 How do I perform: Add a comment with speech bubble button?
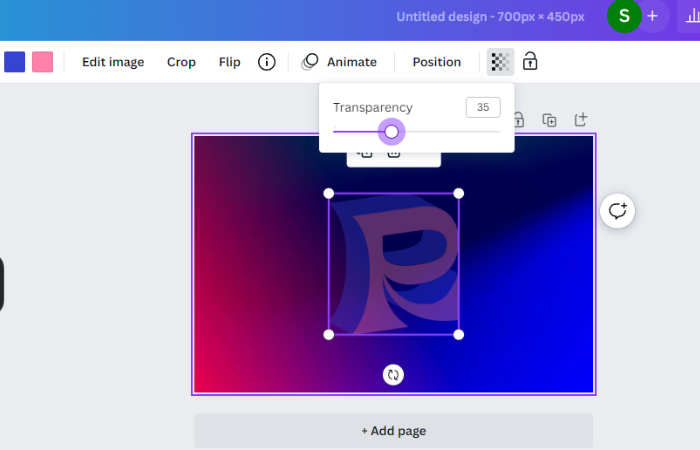617,211
